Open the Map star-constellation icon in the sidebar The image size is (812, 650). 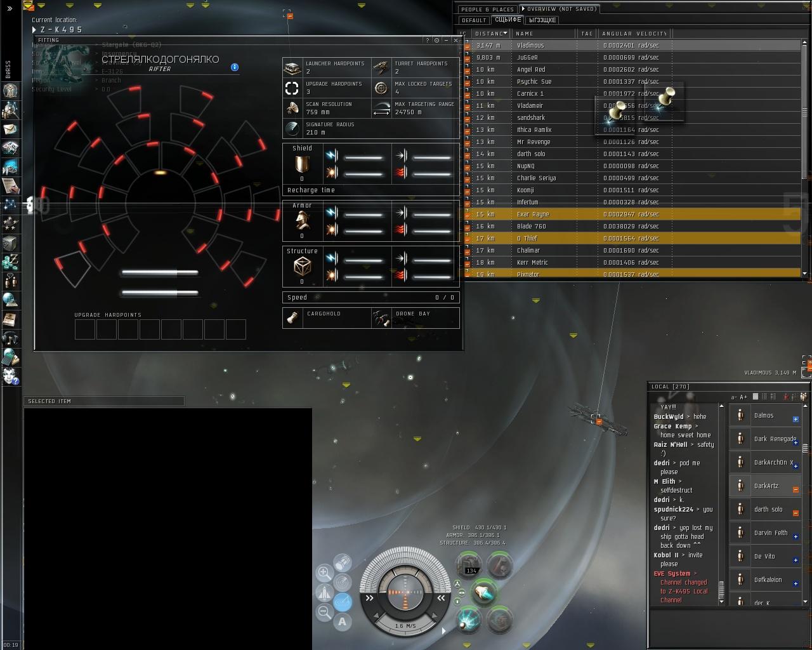[x=10, y=204]
